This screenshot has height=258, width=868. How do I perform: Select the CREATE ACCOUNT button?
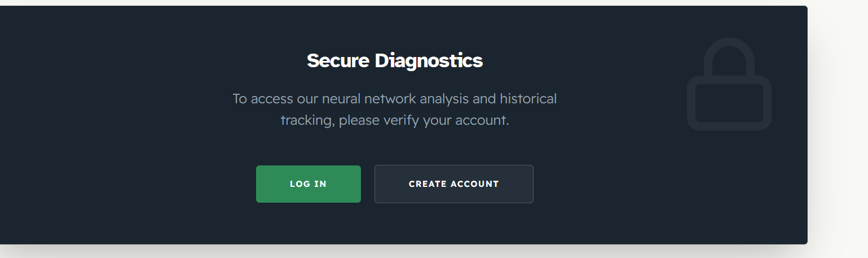click(454, 184)
